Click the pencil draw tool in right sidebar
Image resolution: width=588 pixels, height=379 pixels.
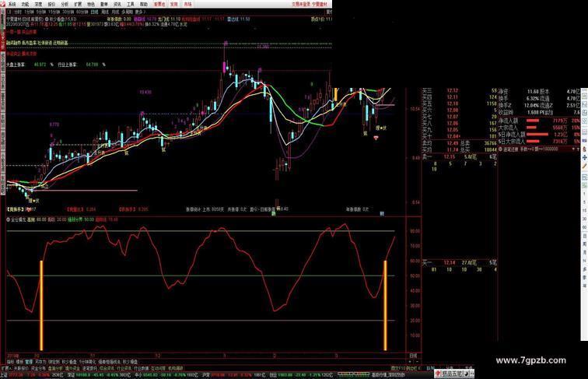pyautogui.click(x=584, y=166)
